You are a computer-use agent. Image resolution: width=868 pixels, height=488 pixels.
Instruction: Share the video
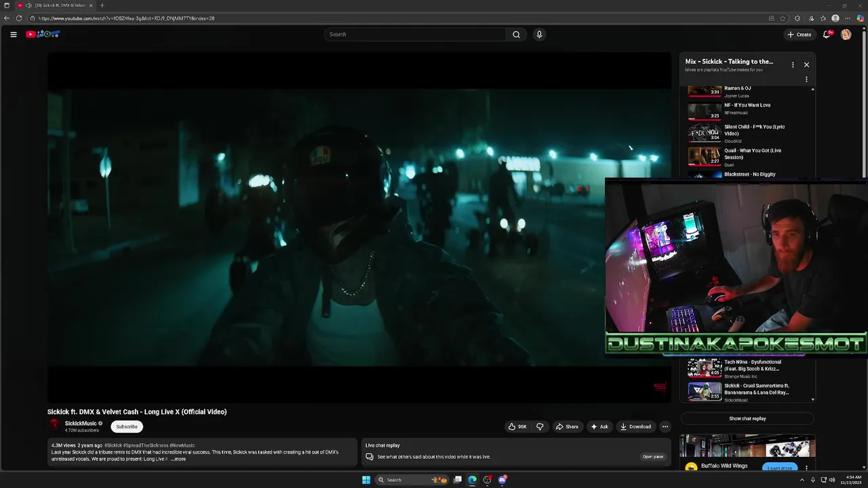pyautogui.click(x=567, y=426)
